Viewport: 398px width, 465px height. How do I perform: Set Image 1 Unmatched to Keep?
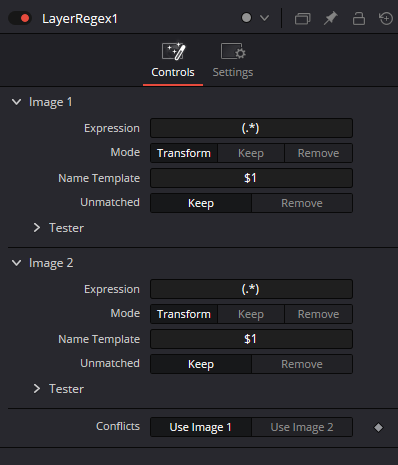pyautogui.click(x=201, y=203)
